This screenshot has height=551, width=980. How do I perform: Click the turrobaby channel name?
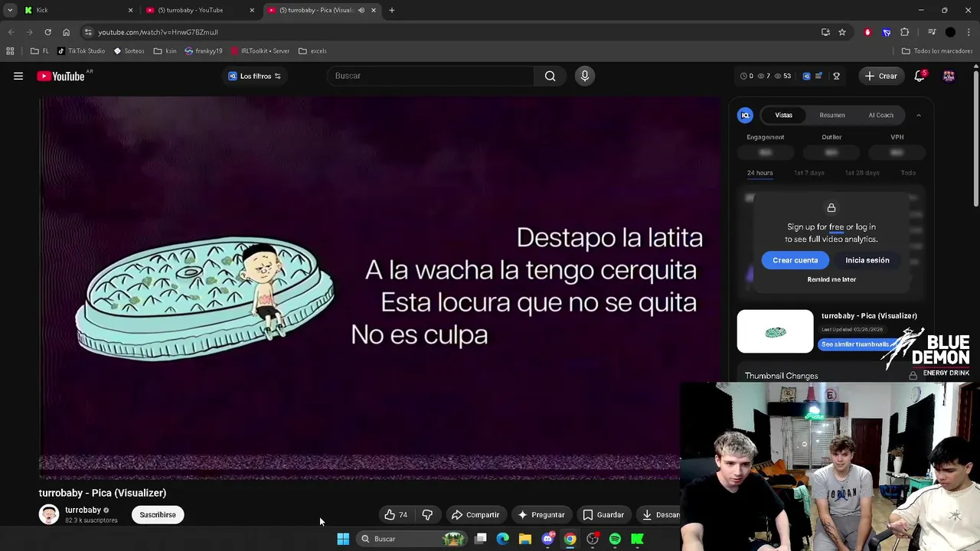coord(83,510)
